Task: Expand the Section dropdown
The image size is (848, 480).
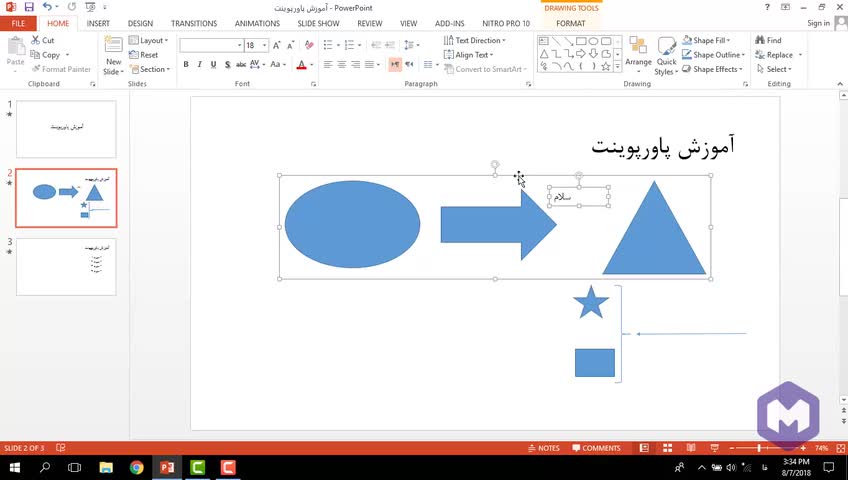Action: point(149,69)
